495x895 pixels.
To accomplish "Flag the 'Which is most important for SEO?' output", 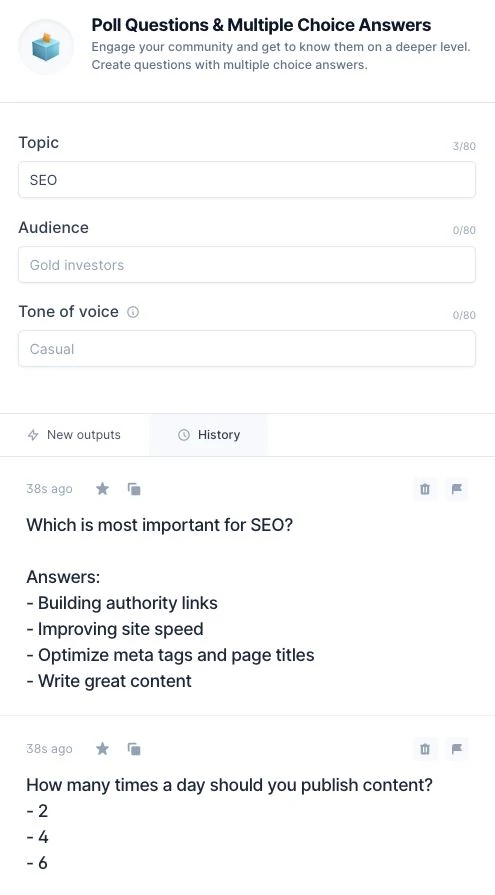I will pyautogui.click(x=457, y=489).
